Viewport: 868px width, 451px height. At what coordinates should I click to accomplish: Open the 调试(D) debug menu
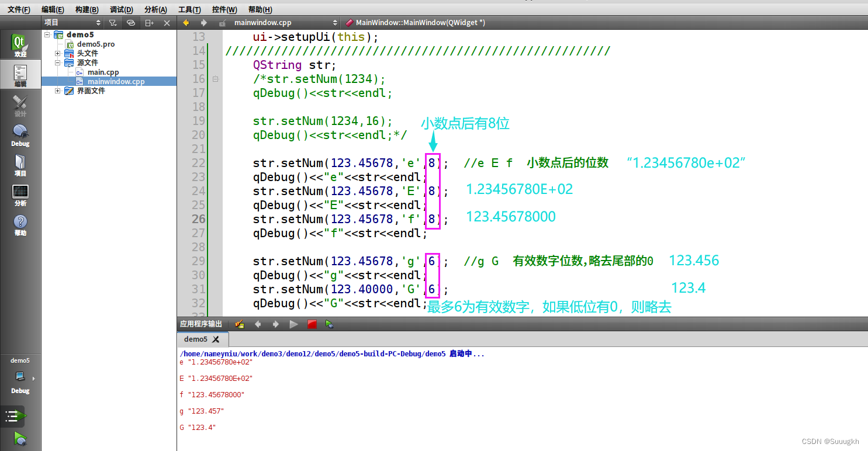pos(121,9)
